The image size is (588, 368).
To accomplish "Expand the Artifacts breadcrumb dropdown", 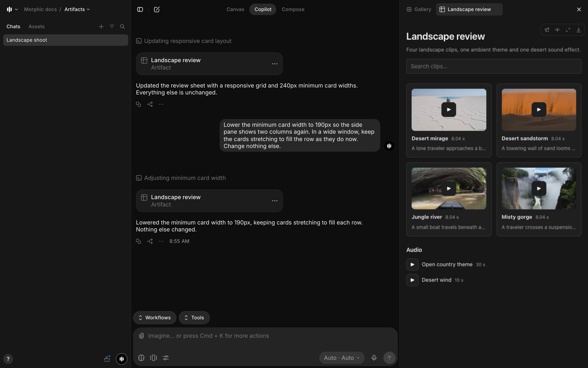I will (x=77, y=9).
